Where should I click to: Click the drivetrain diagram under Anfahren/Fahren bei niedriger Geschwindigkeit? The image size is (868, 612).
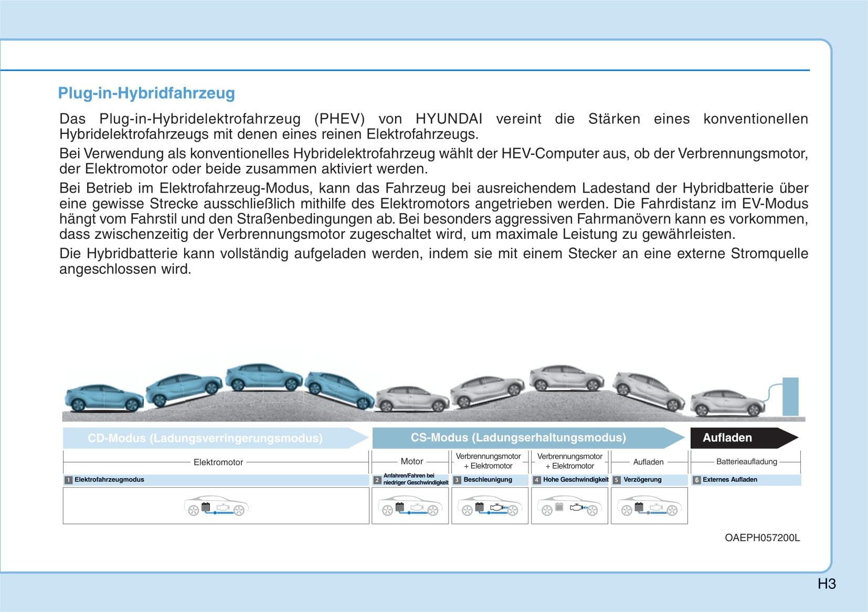410,507
